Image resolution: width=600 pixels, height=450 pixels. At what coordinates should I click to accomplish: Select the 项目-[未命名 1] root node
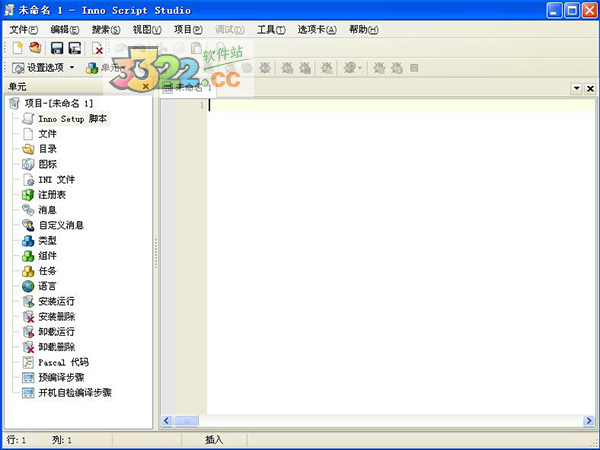tap(59, 103)
